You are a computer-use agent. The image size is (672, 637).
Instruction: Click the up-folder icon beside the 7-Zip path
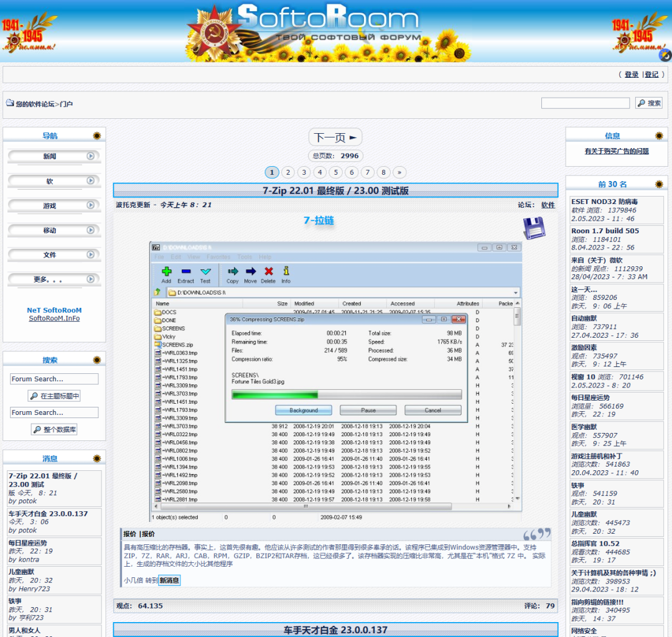(x=157, y=292)
